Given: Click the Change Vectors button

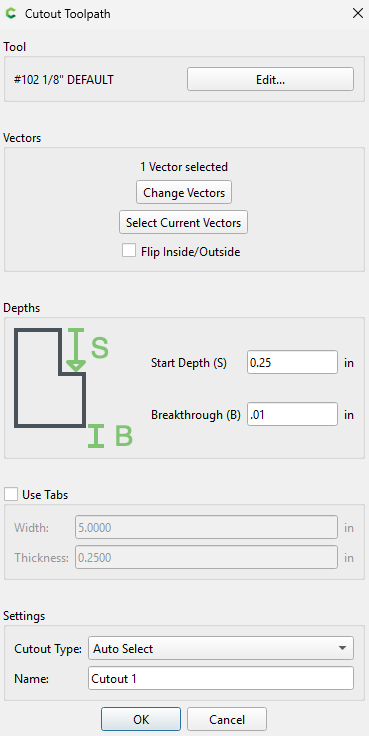Looking at the screenshot, I should click(184, 192).
